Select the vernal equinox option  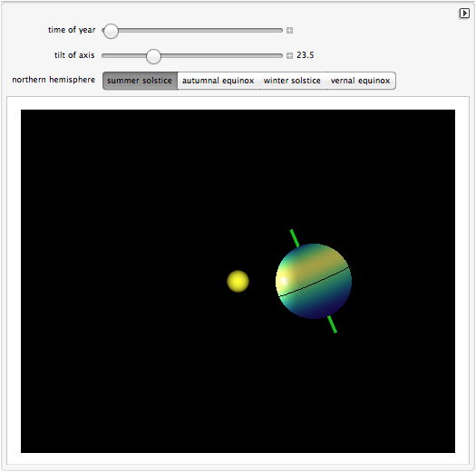361,81
